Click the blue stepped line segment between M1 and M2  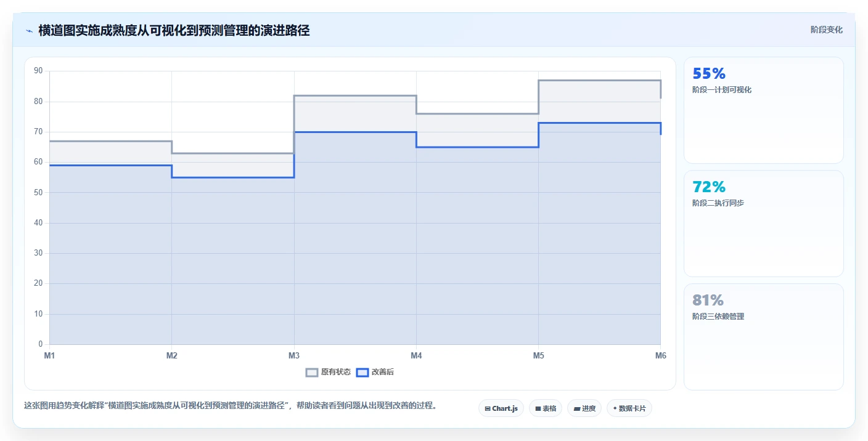tap(110, 165)
